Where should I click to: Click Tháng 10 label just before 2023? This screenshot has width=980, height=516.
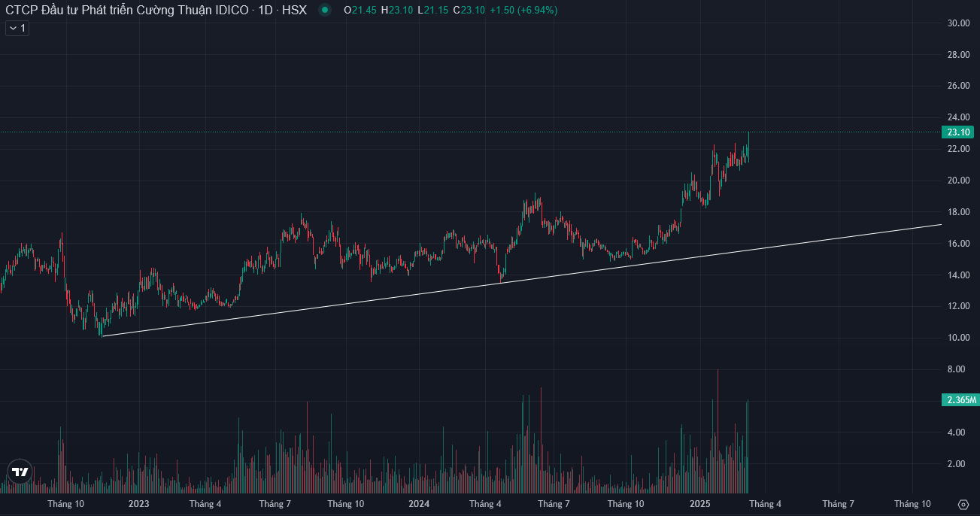click(66, 504)
